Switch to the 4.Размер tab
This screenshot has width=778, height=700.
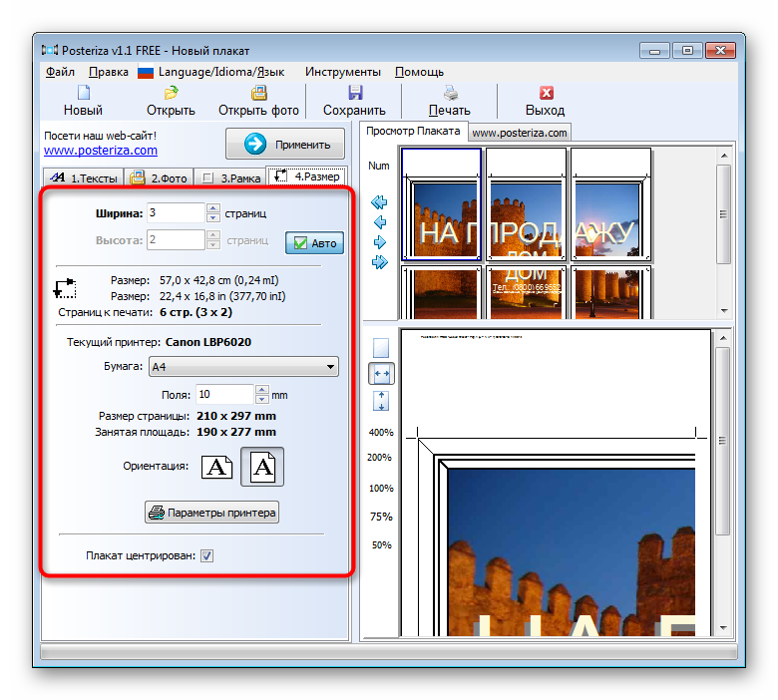pyautogui.click(x=307, y=176)
